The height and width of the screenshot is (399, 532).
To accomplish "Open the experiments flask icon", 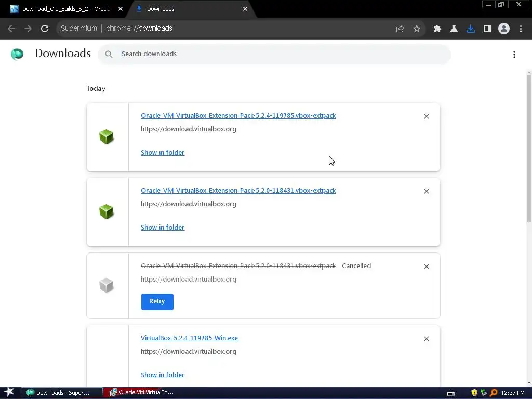I will point(454,29).
